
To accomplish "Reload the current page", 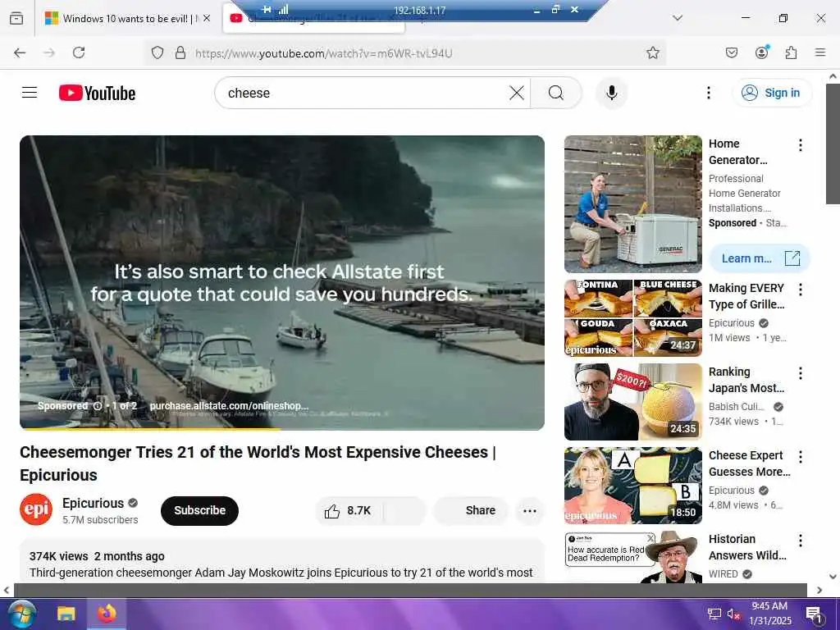I will pos(79,52).
